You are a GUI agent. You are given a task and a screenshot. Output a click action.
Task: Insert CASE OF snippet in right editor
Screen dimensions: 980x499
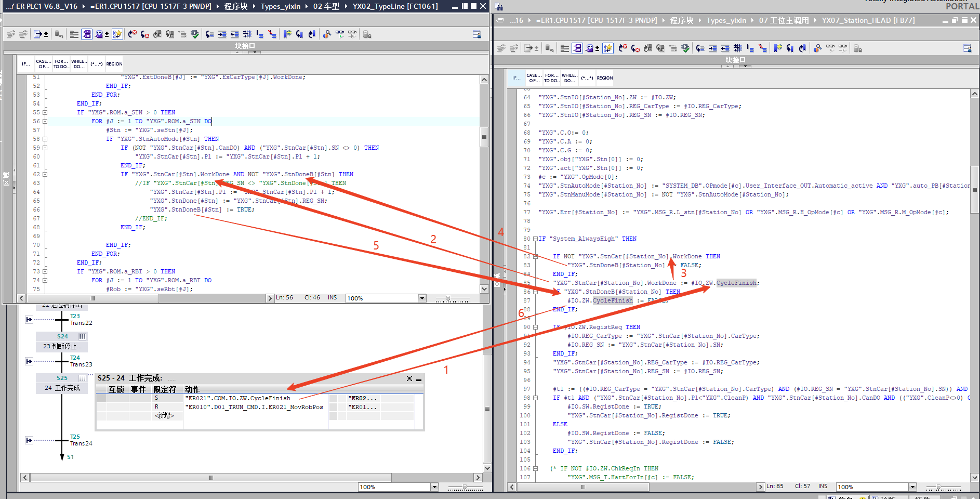pos(534,78)
